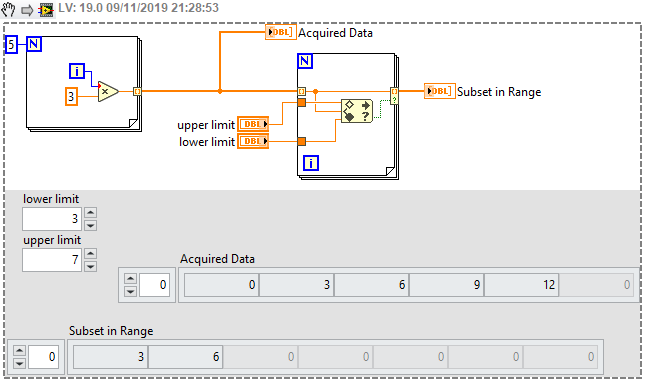Increment the upper limit value
Screen dimensions: 645x382
point(90,254)
